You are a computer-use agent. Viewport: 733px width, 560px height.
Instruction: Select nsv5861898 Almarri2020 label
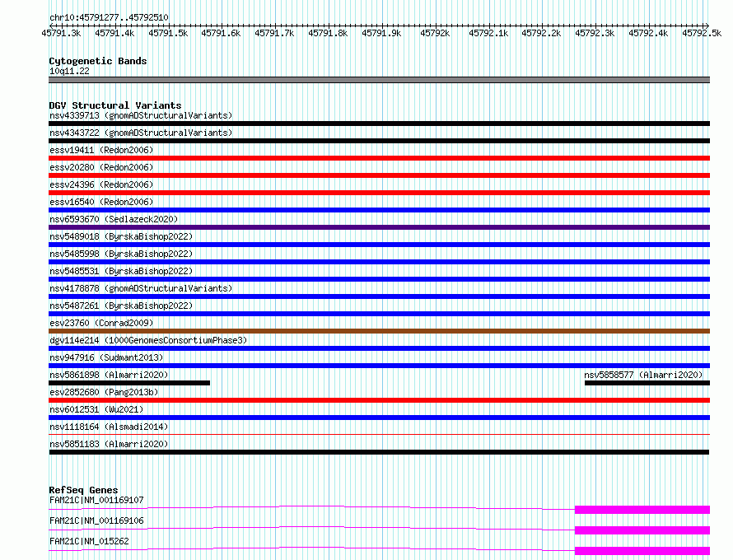109,375
